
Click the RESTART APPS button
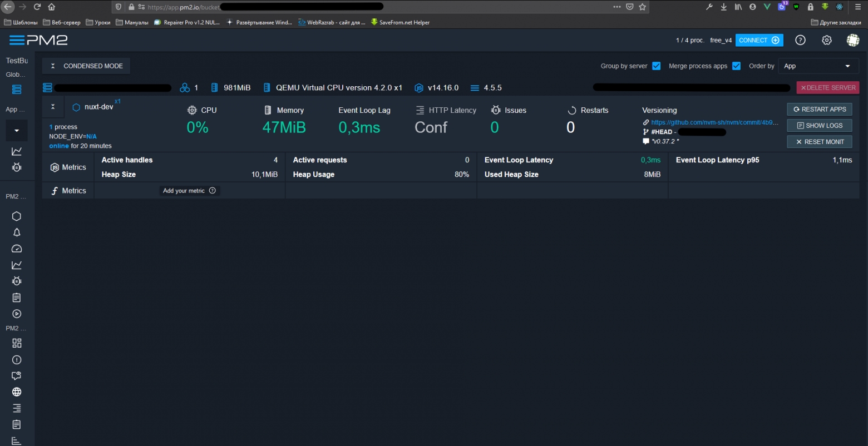819,110
